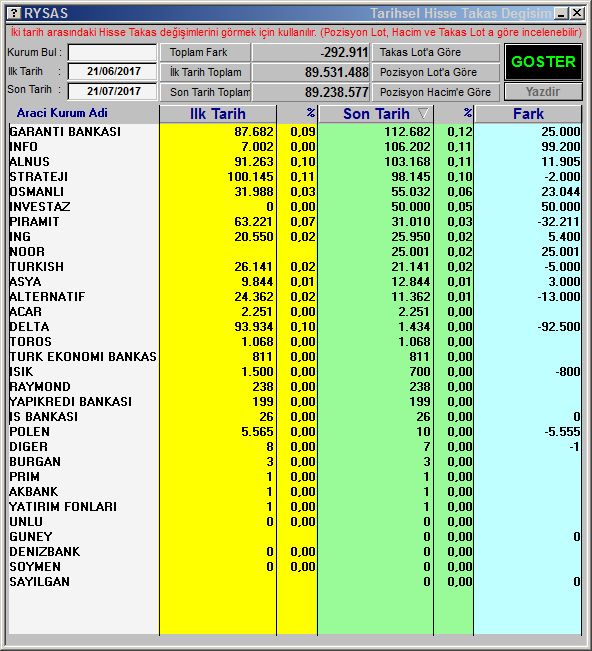Select the UNLU row

pyautogui.click(x=295, y=521)
